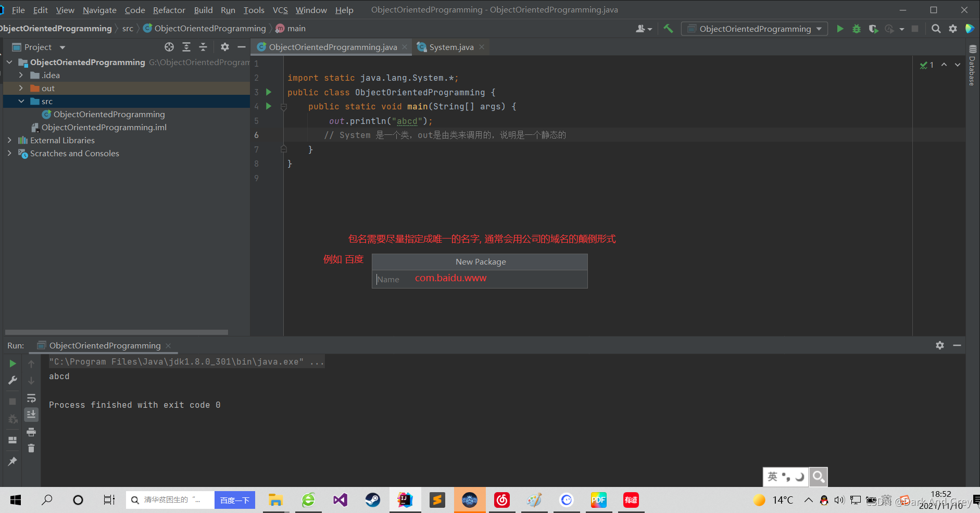Click the src breadcrumb in navigation bar
The height and width of the screenshot is (513, 980).
click(128, 29)
